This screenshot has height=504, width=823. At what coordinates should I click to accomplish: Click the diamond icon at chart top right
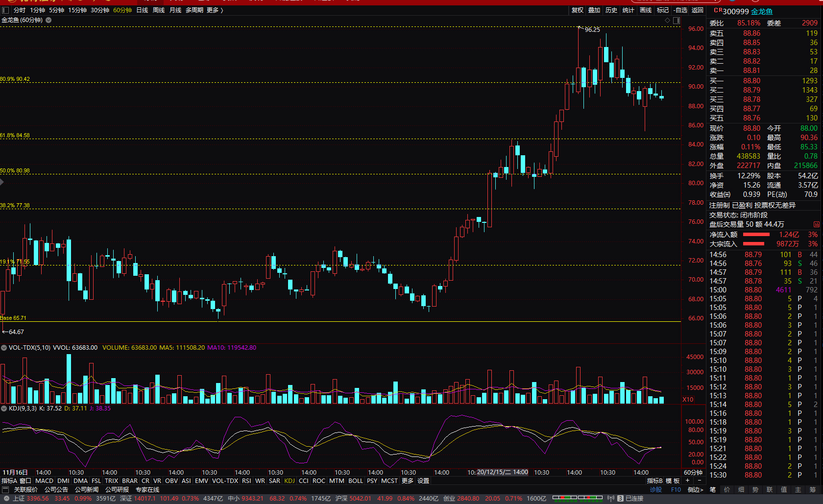pyautogui.click(x=667, y=20)
